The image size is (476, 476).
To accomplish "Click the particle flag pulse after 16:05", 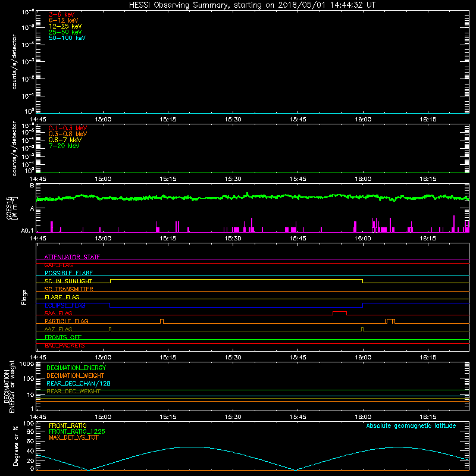I will coord(390,321).
